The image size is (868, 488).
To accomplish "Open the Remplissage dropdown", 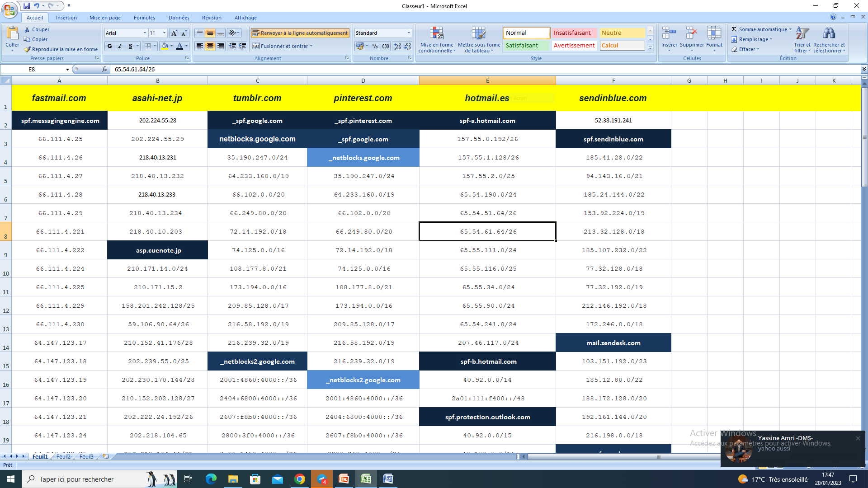I will [752, 39].
